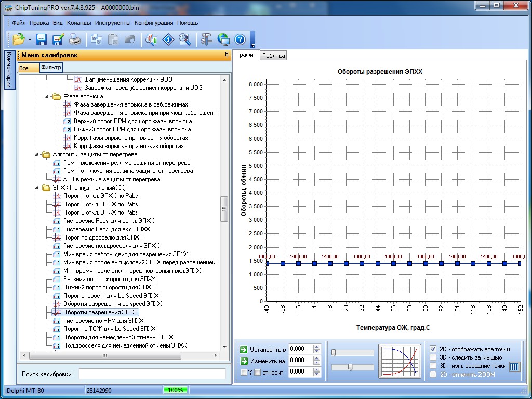Click the printer icon in toolbar
532x399 pixels.
75,39
